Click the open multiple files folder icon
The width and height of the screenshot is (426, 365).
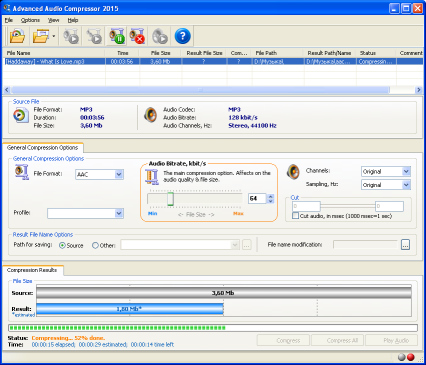point(41,36)
